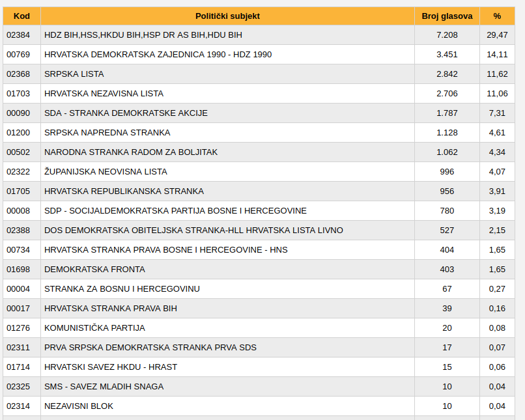Click "ŽUPANIJSKA NEOVISNA LISTA"
This screenshot has width=525, height=420.
coord(106,172)
